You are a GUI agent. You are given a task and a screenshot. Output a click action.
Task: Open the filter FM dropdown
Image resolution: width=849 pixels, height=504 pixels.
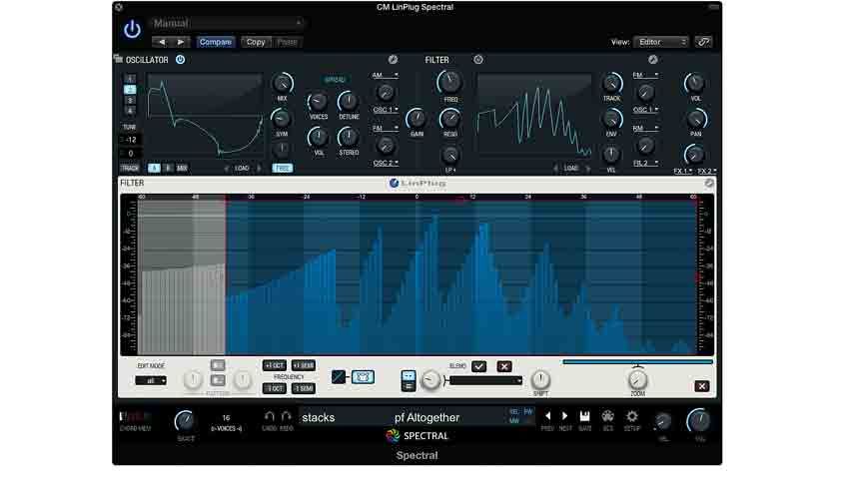pyautogui.click(x=645, y=75)
